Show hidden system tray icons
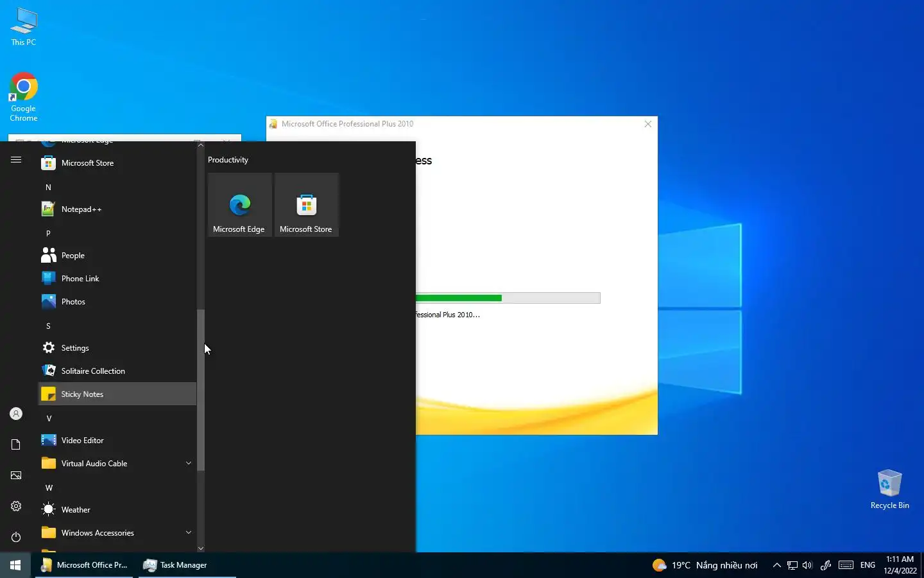Screen dimensions: 924x578 (776, 565)
